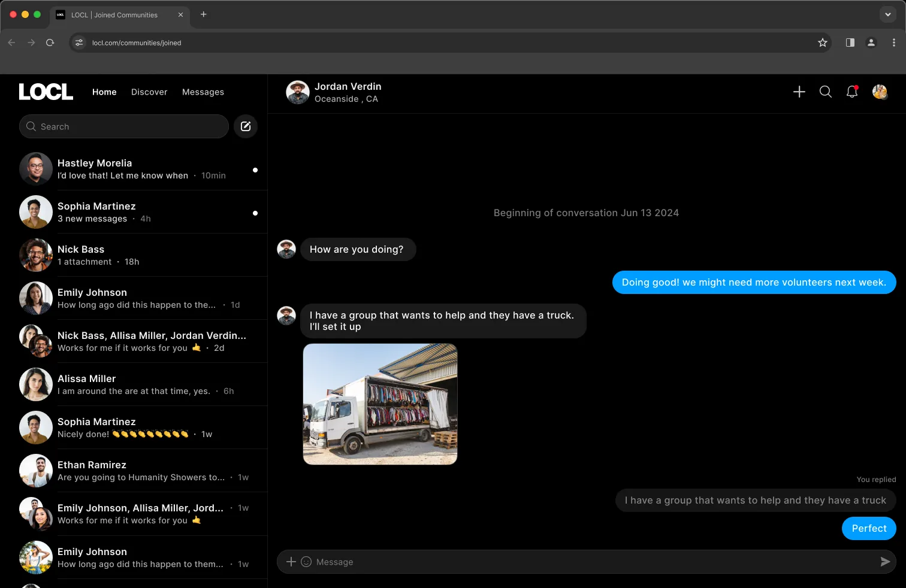Click Nick Bass's avatar
This screenshot has width=906, height=588.
tap(36, 255)
